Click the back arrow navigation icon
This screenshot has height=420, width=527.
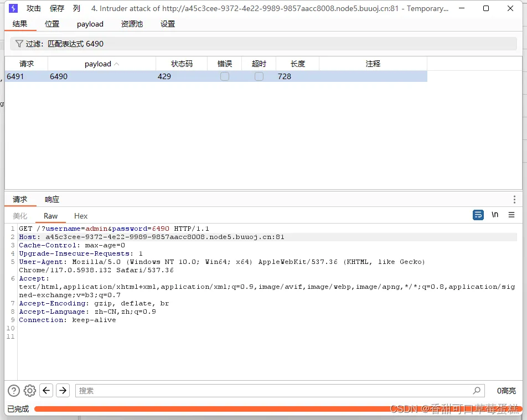[46, 390]
